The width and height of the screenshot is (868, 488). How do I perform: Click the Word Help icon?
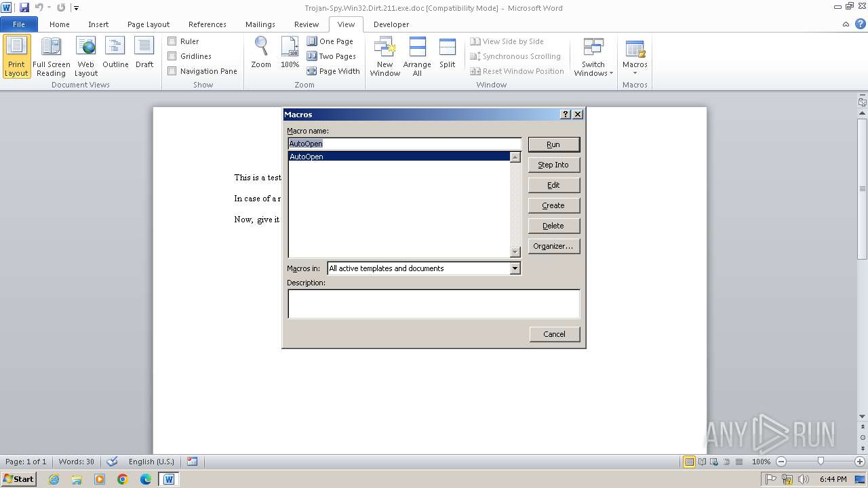[x=859, y=24]
